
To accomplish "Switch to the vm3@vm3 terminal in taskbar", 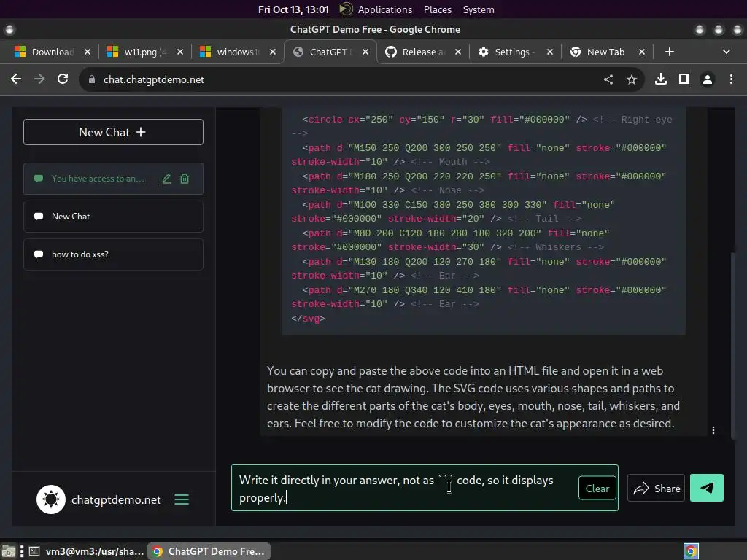I will tap(86, 551).
